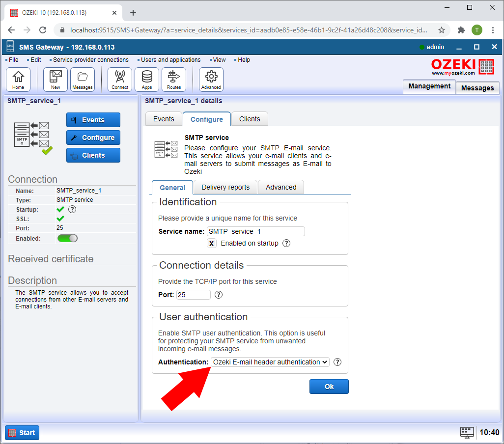Click the Ok button
504x444 pixels.
coord(329,387)
